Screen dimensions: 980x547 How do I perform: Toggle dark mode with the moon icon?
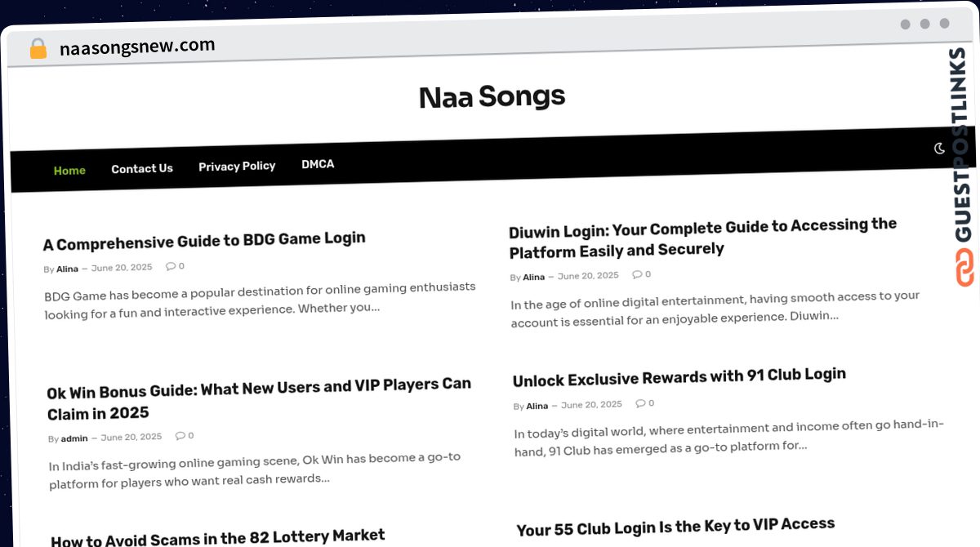(x=939, y=149)
